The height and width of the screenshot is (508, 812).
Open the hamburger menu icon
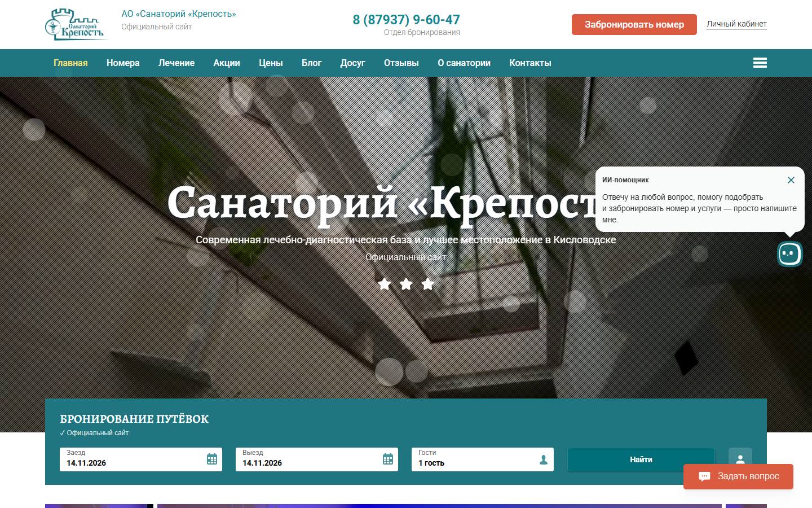(x=760, y=63)
